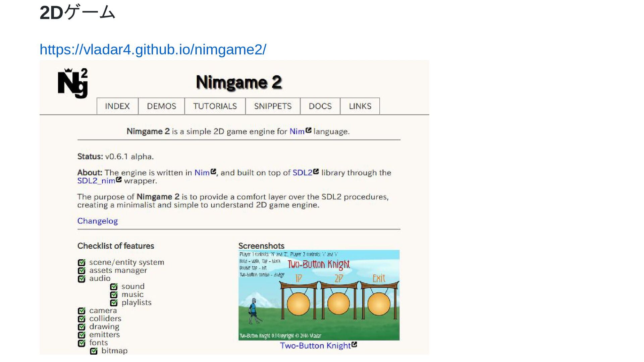
Task: Follow the Nim link in the tagline
Action: (297, 131)
